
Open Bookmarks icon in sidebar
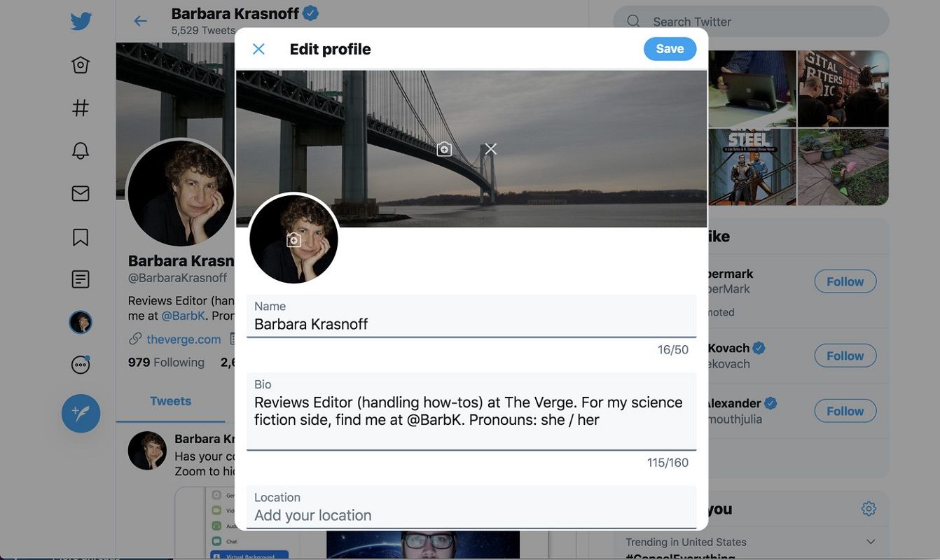(x=81, y=237)
